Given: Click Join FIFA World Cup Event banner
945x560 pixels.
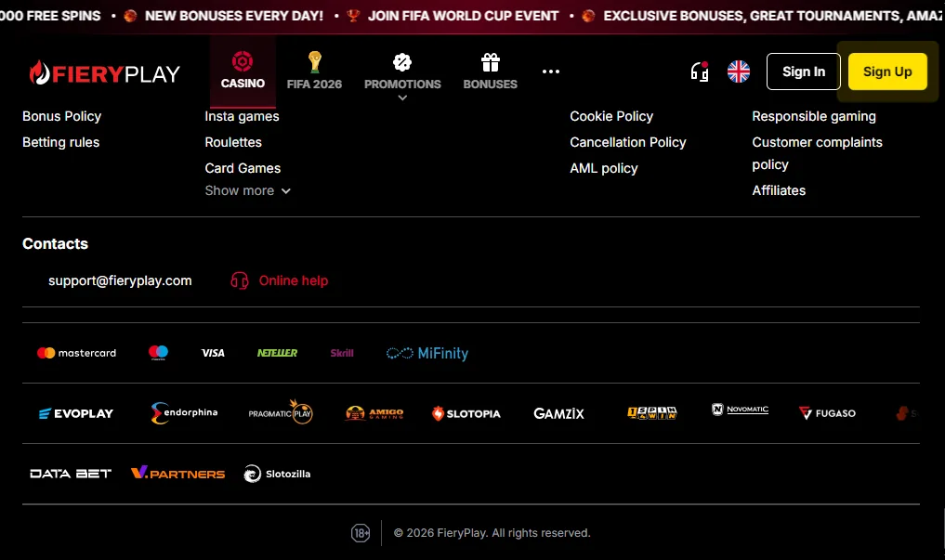Looking at the screenshot, I should (x=463, y=16).
